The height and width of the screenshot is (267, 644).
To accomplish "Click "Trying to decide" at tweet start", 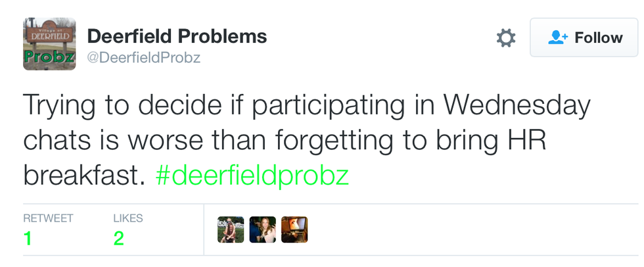I will pos(117,106).
